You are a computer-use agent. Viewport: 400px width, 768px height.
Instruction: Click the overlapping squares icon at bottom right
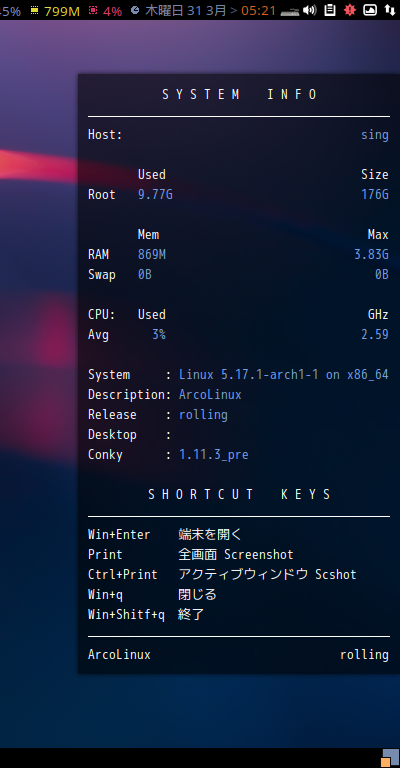(x=390, y=757)
